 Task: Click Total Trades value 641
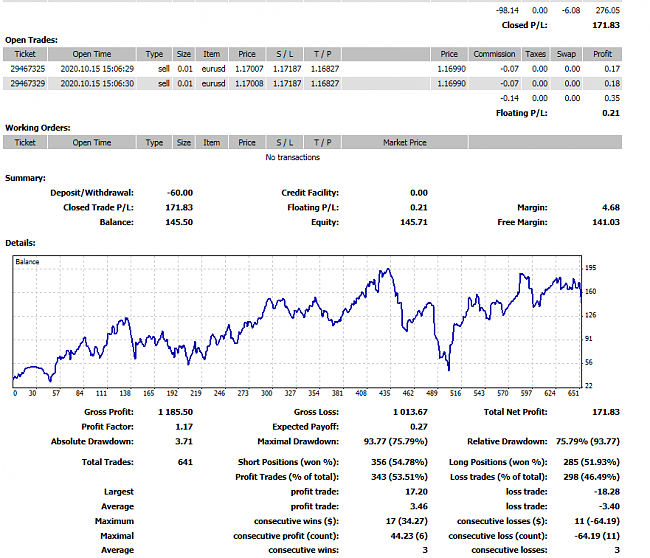point(185,462)
